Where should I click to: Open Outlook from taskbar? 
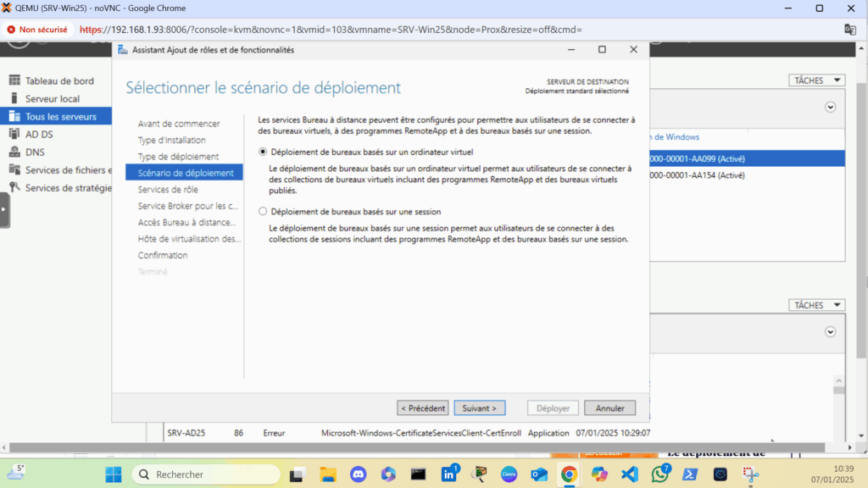tap(538, 474)
